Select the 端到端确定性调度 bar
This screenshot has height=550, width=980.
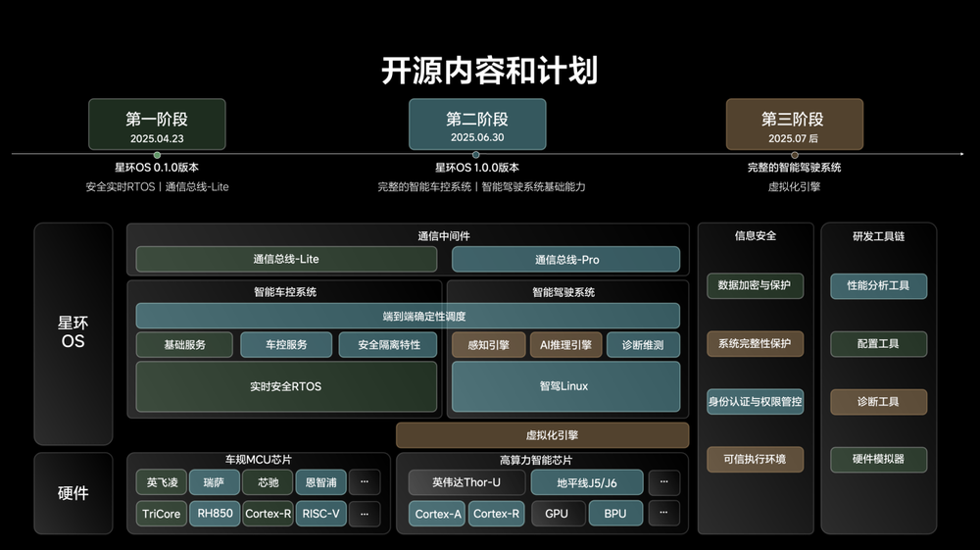408,316
